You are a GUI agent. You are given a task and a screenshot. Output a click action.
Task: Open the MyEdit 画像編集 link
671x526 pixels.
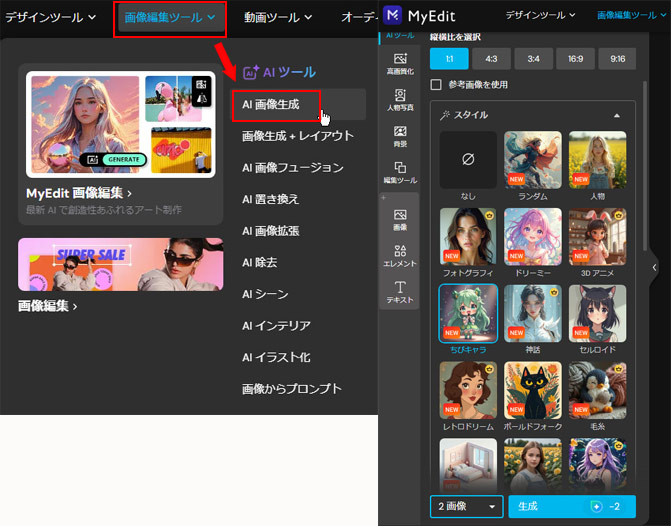[x=79, y=192]
